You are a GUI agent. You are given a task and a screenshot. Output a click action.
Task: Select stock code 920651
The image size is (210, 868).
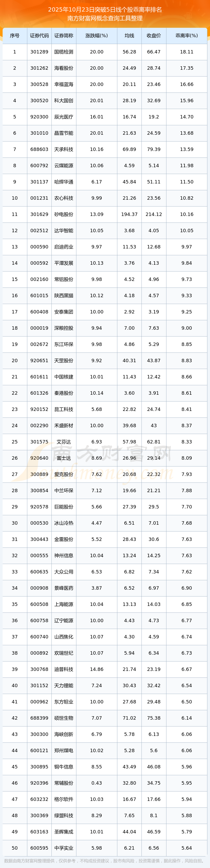point(39,361)
